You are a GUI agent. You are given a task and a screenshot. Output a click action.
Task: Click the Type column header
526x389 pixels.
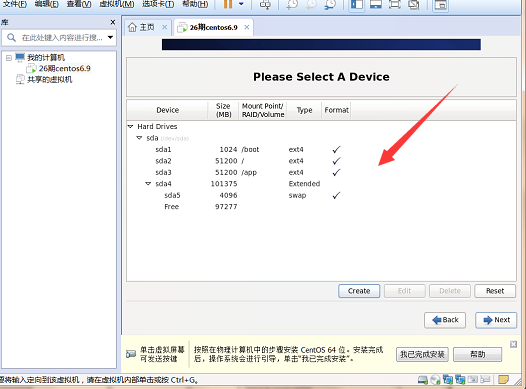304,110
